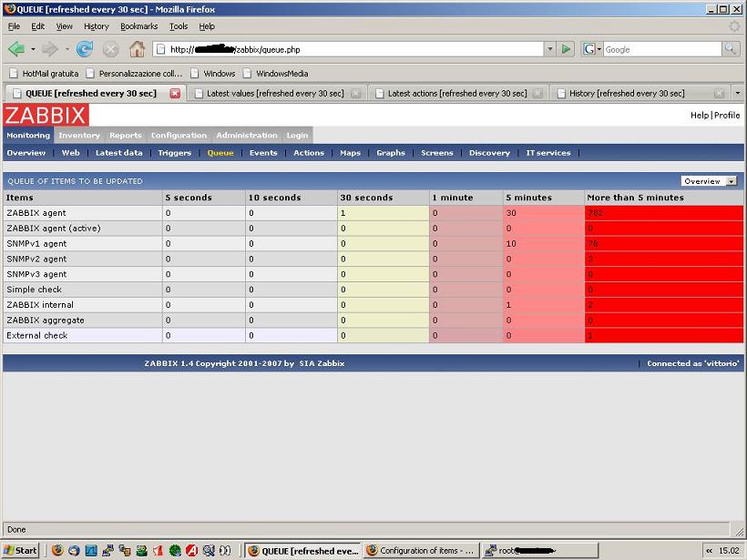
Task: Click the Profile link at top right
Action: coord(727,116)
